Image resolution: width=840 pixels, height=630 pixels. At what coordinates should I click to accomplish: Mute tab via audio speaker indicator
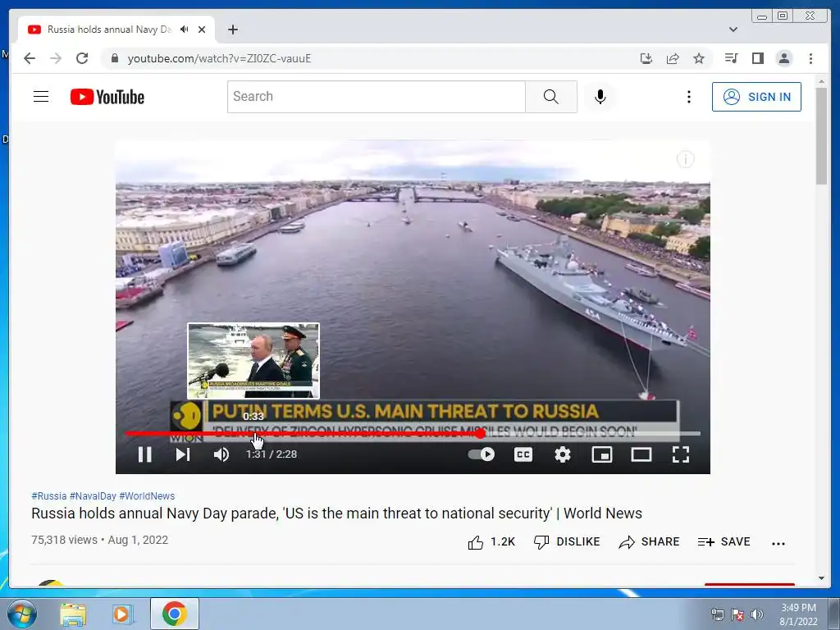coord(185,29)
